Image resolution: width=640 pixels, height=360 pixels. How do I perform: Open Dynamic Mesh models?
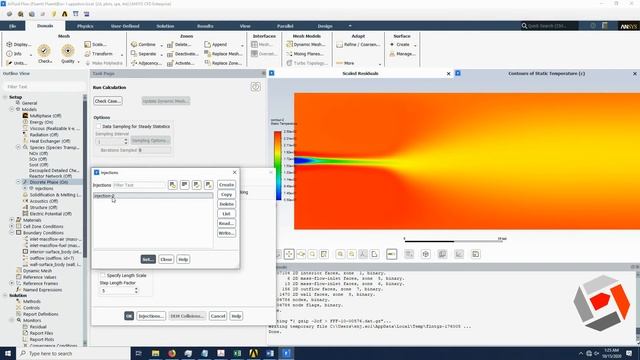[x=306, y=44]
